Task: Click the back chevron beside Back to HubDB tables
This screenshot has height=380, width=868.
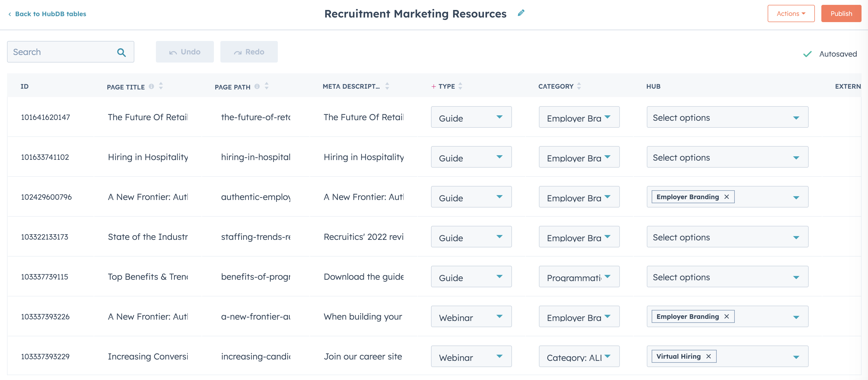Action: pyautogui.click(x=10, y=13)
